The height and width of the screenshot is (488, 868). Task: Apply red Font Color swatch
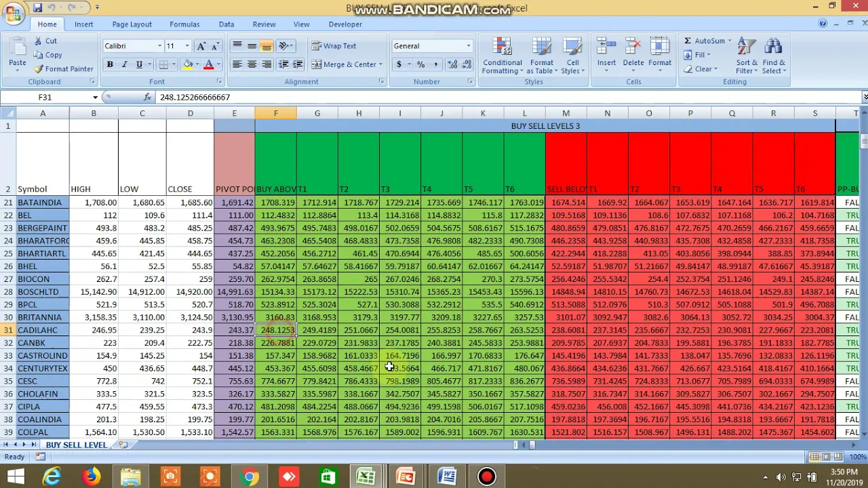coord(209,64)
